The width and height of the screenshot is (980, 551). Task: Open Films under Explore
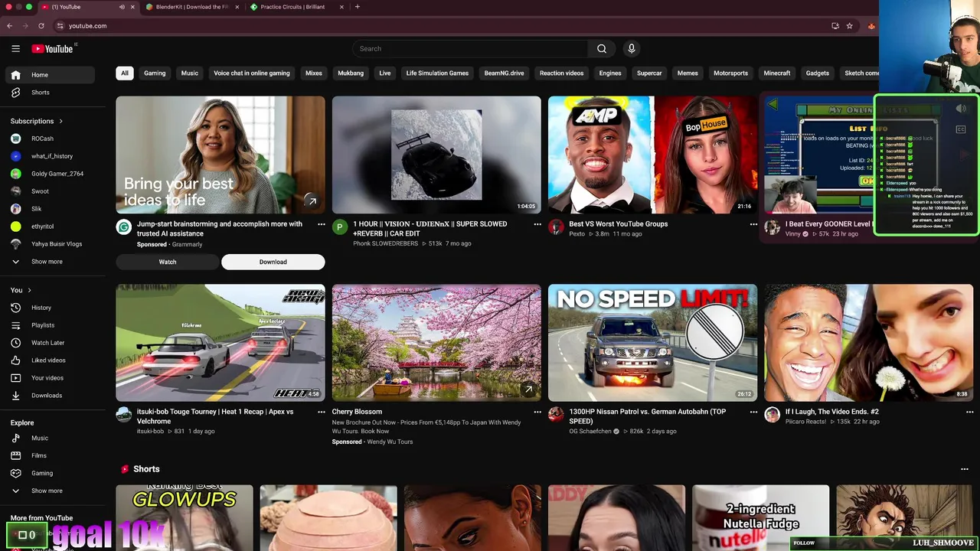tap(51, 456)
